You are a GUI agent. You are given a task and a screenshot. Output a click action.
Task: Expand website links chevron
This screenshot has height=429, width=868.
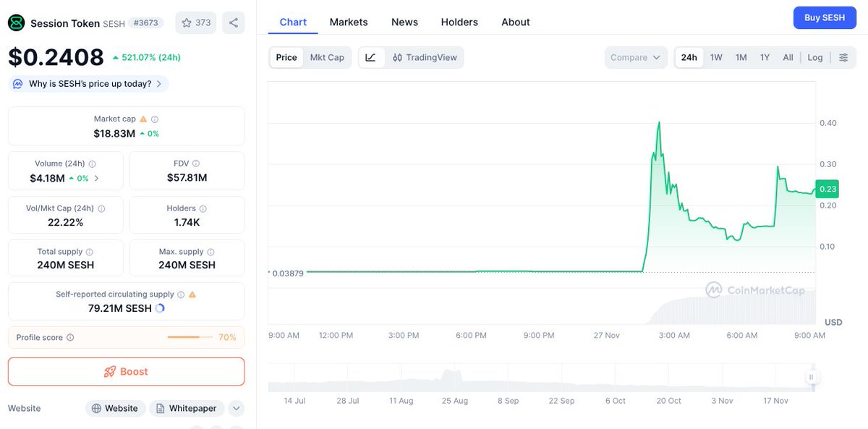tap(237, 408)
